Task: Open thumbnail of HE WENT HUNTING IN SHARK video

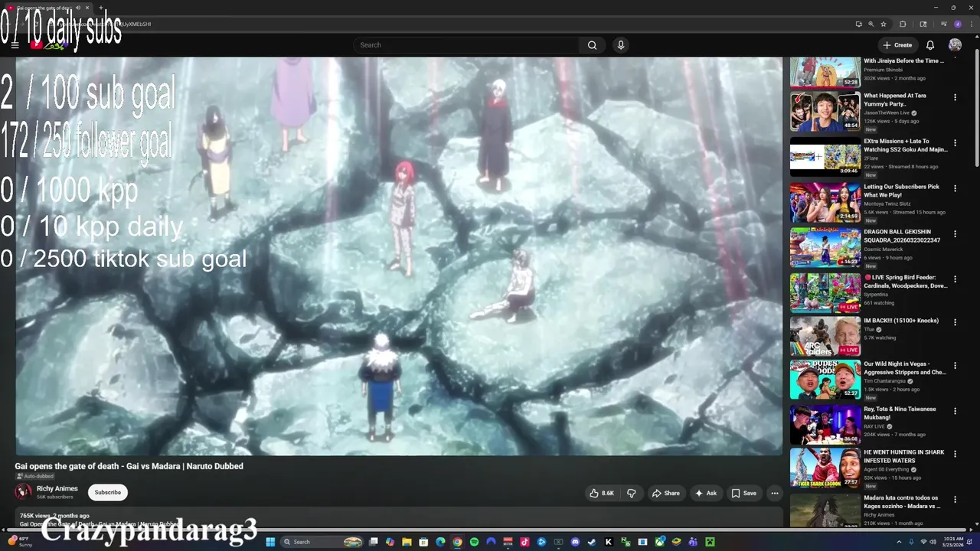Action: tap(825, 468)
